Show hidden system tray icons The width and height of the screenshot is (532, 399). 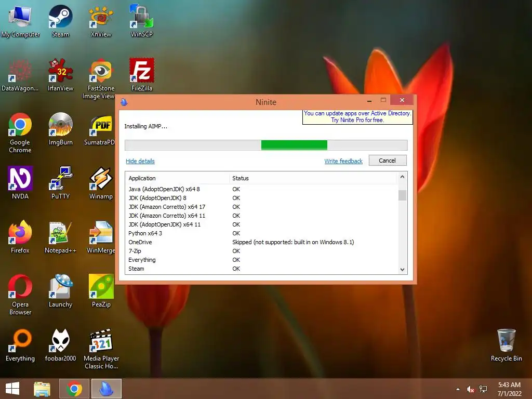[x=458, y=389]
